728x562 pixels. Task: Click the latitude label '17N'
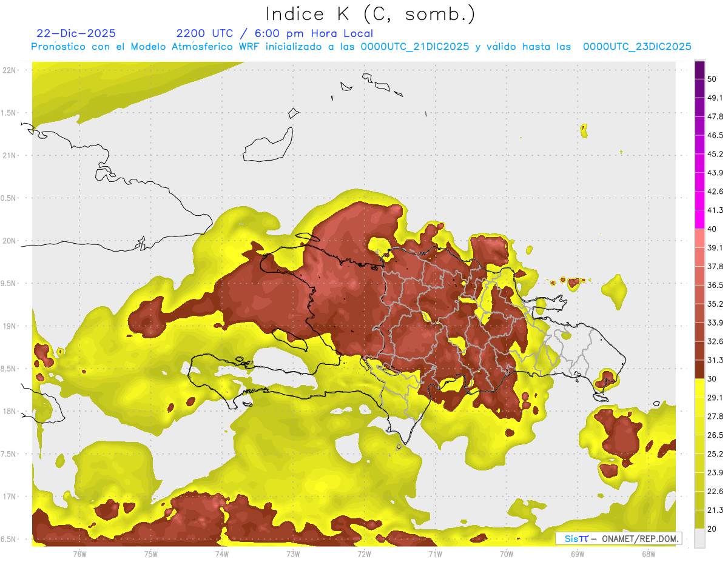pos(9,497)
